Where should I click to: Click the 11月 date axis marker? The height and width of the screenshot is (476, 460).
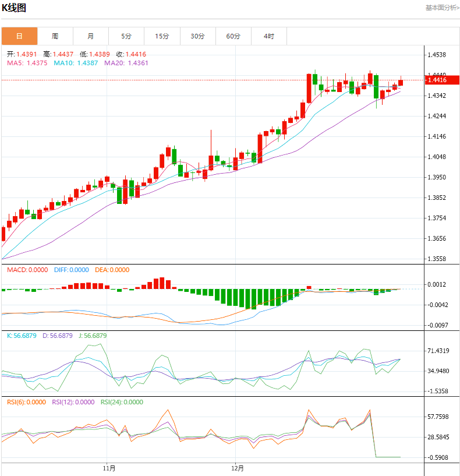point(108,468)
